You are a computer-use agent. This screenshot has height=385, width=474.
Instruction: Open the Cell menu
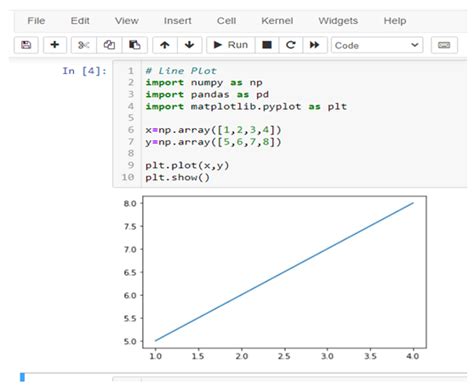pos(226,21)
